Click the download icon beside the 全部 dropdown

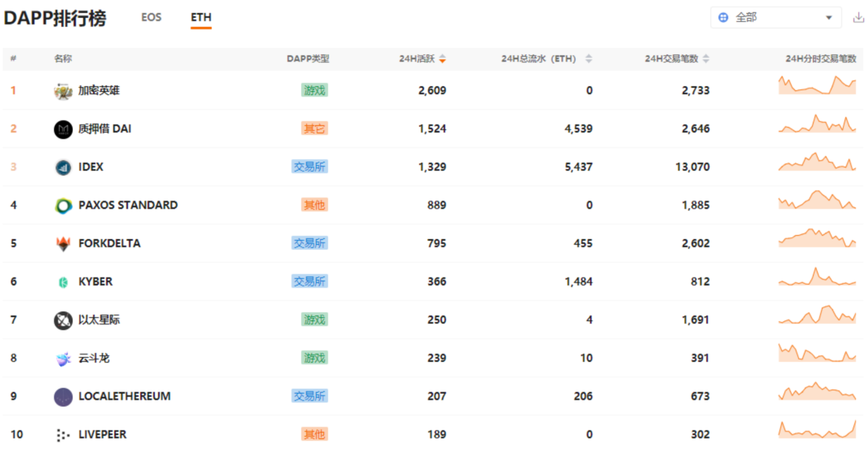point(858,18)
